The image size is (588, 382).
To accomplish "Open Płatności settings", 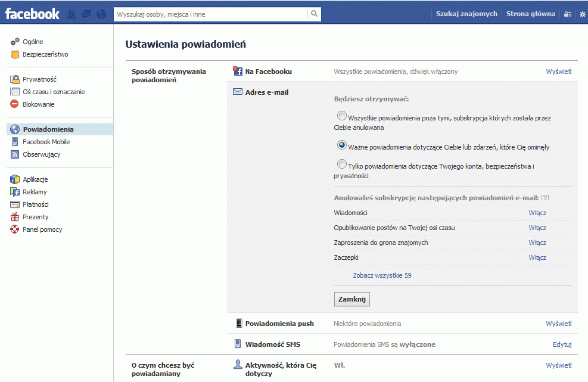I will click(x=36, y=204).
